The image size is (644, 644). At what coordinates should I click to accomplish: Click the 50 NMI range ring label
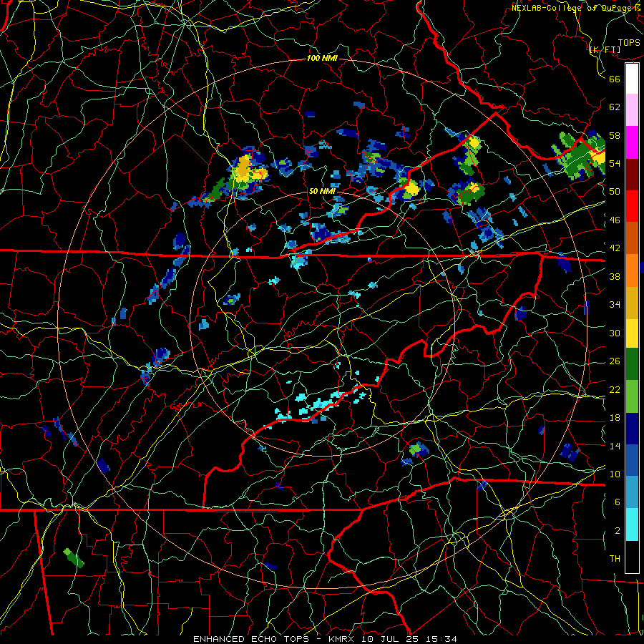[x=321, y=191]
